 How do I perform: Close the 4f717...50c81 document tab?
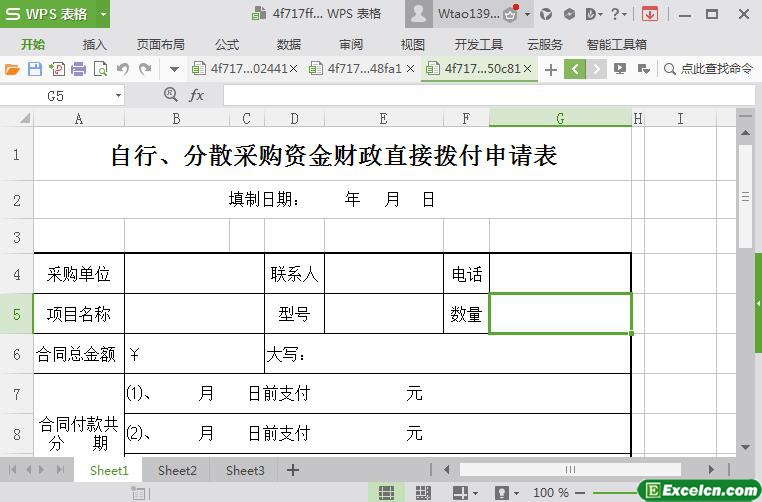pyautogui.click(x=528, y=69)
